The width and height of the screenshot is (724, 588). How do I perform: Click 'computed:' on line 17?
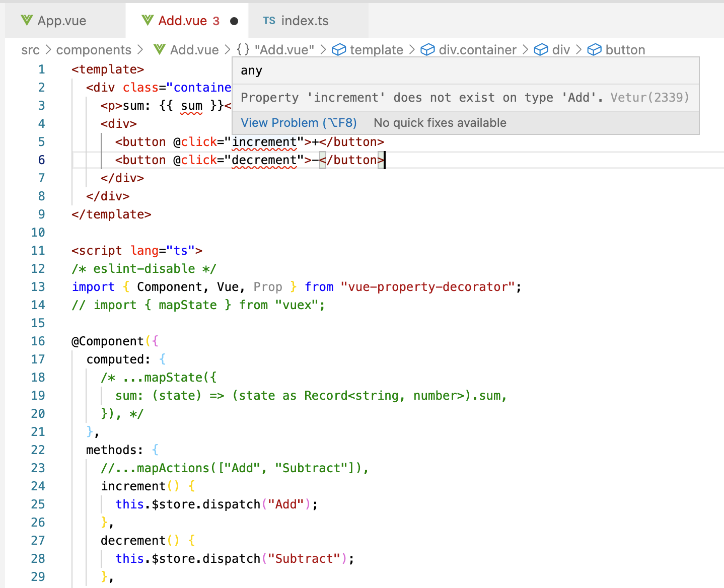[118, 359]
